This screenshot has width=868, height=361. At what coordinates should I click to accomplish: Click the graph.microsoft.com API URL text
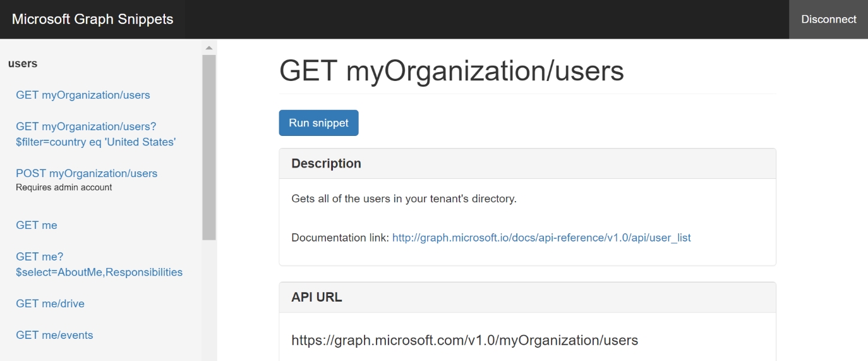coord(464,340)
